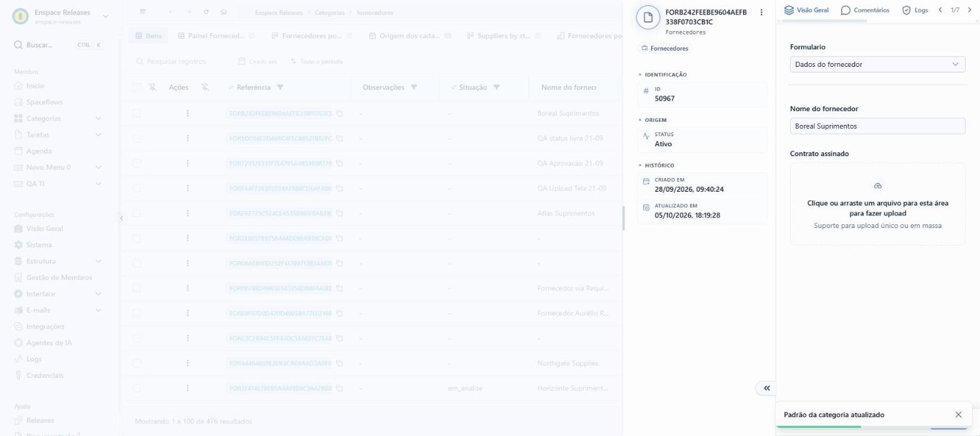Viewport: 980px width, 436px height.
Task: Check the QA Aprovacao 21-09 row checkbox
Action: tap(137, 164)
